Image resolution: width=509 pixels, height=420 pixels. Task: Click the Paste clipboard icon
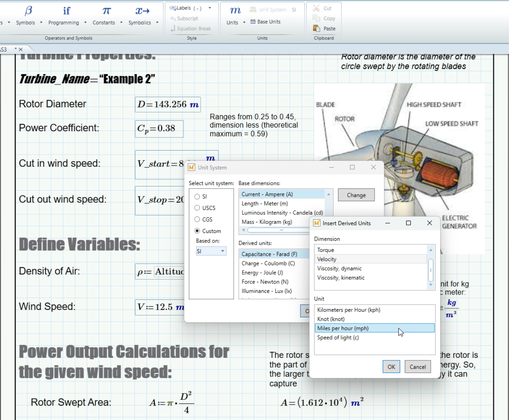click(x=316, y=28)
